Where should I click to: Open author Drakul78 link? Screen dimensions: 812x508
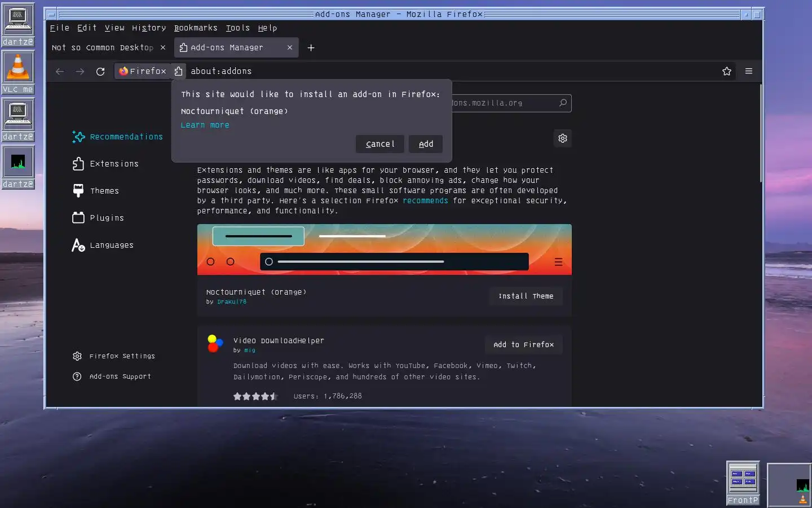tap(232, 301)
